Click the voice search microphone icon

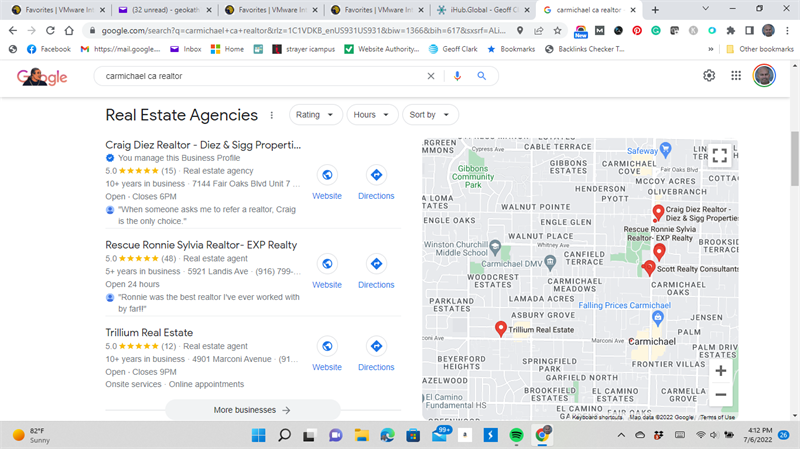[x=458, y=76]
